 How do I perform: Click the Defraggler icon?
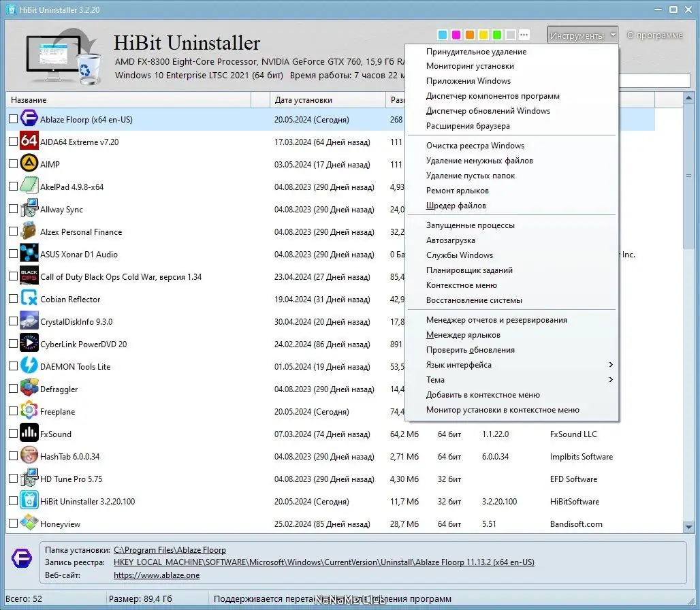29,388
